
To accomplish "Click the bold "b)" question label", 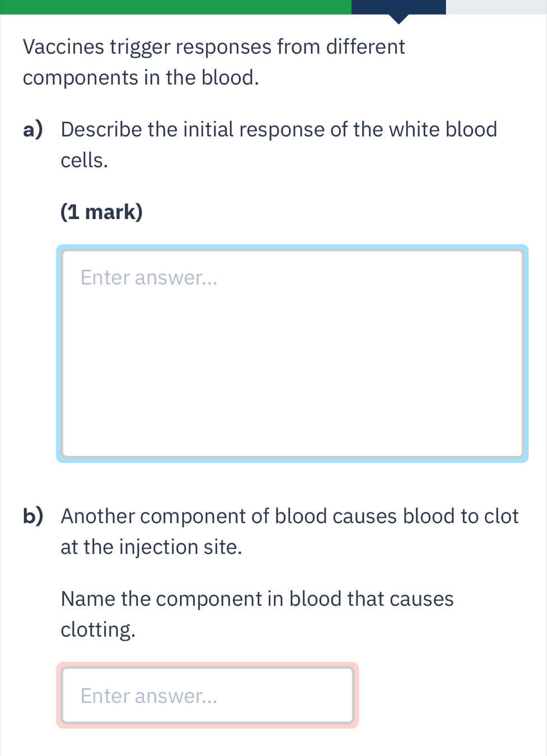I will pyautogui.click(x=33, y=516).
